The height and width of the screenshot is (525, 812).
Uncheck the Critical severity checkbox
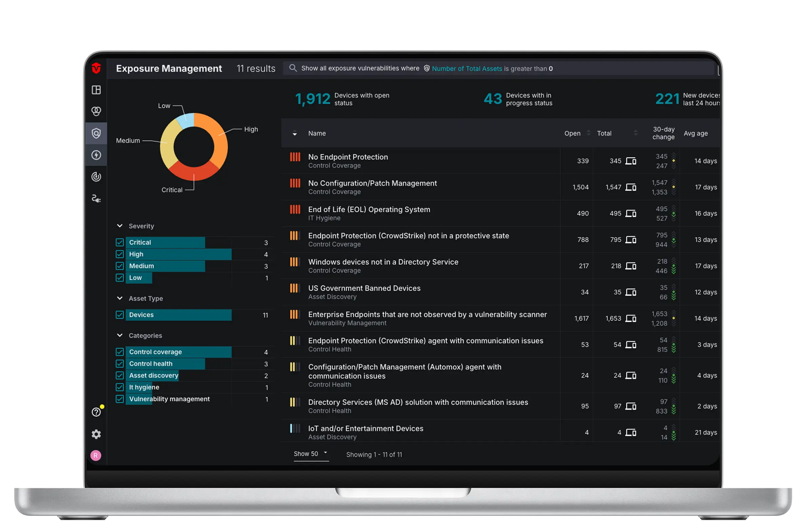click(120, 242)
